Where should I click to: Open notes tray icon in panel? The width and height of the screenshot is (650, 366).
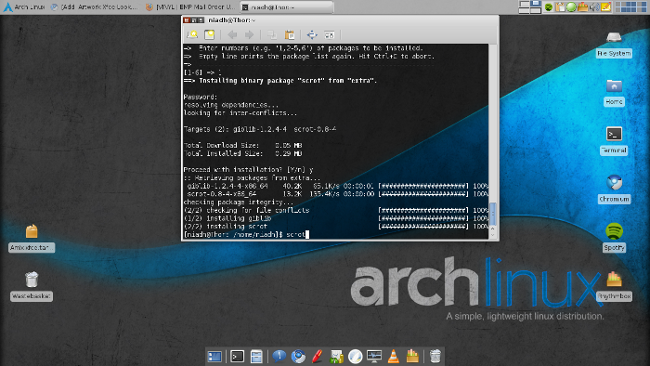[606, 7]
